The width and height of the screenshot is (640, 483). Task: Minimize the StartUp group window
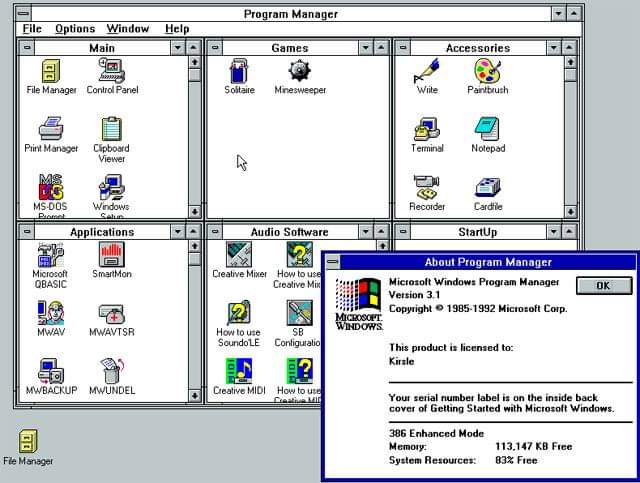point(553,231)
